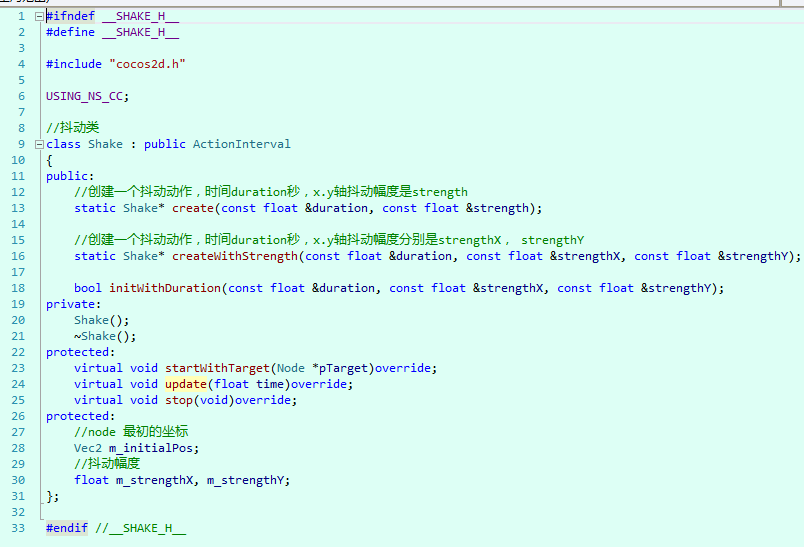The height and width of the screenshot is (547, 804).
Task: Click the stop method name on line 25
Action: [179, 400]
